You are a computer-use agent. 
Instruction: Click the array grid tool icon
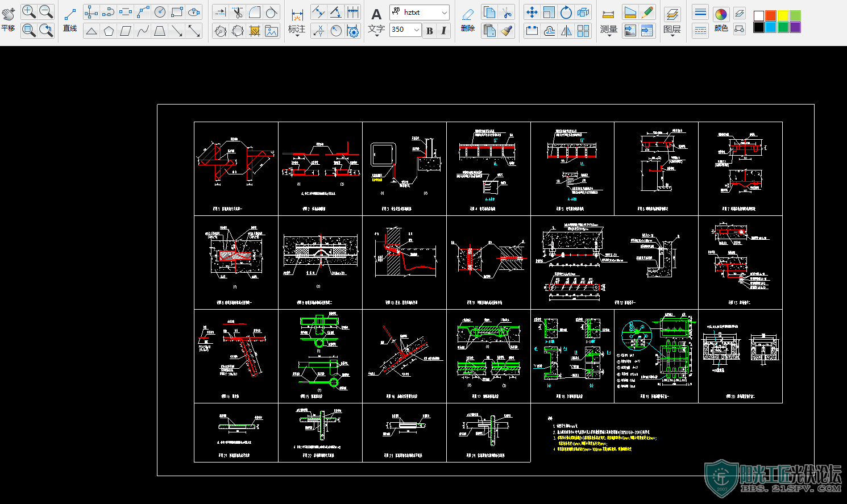coord(583,31)
